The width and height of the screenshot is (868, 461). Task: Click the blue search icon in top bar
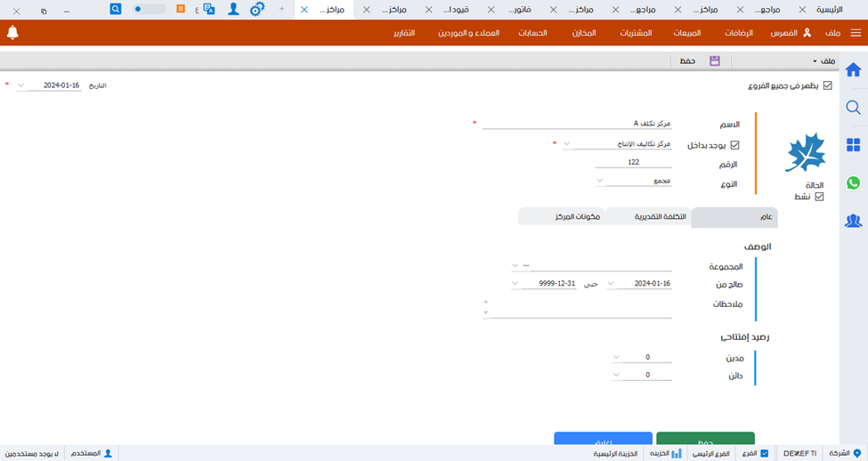116,8
